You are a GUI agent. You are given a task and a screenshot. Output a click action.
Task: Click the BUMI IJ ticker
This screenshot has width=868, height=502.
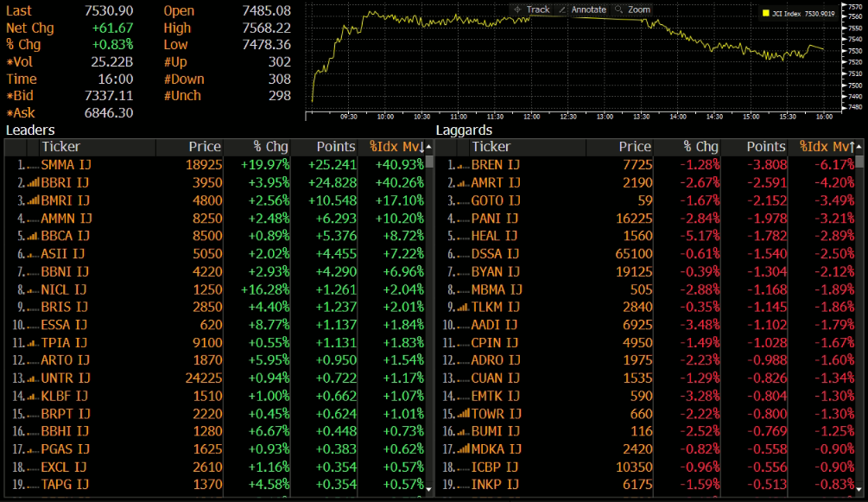tap(496, 431)
